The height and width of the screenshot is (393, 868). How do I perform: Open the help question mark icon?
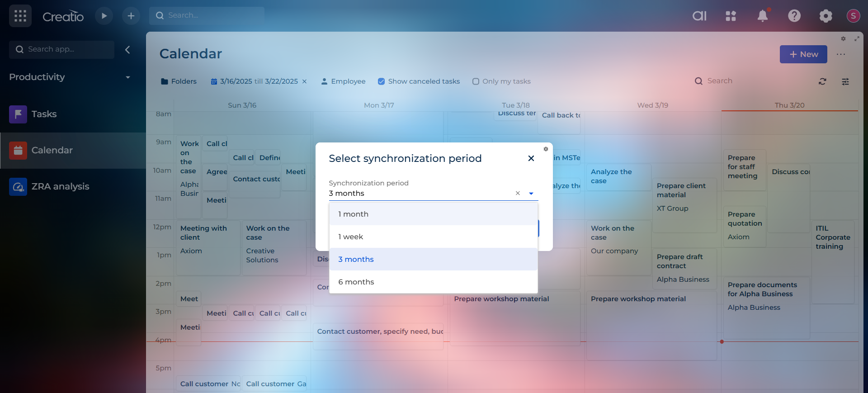click(x=794, y=16)
